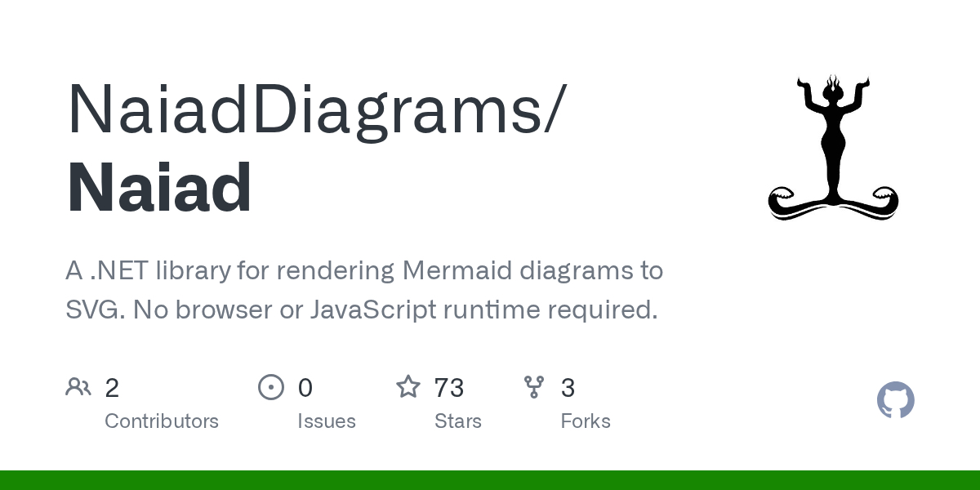Screen dimensions: 980x490
Task: Click the green language bar at bottom
Action: 490,480
